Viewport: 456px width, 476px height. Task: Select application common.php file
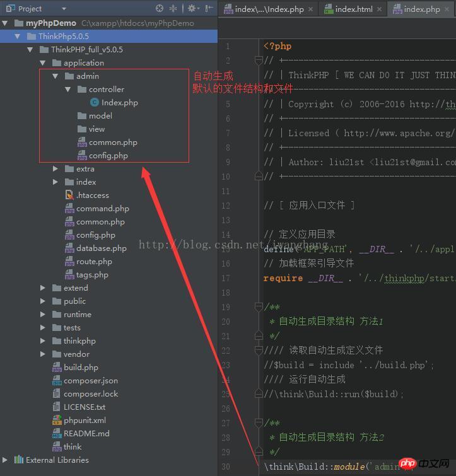[95, 222]
